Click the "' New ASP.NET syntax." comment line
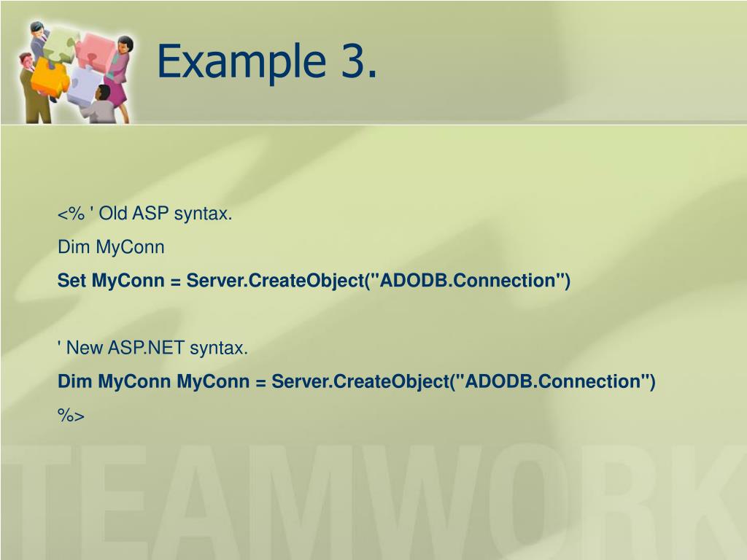 [152, 348]
